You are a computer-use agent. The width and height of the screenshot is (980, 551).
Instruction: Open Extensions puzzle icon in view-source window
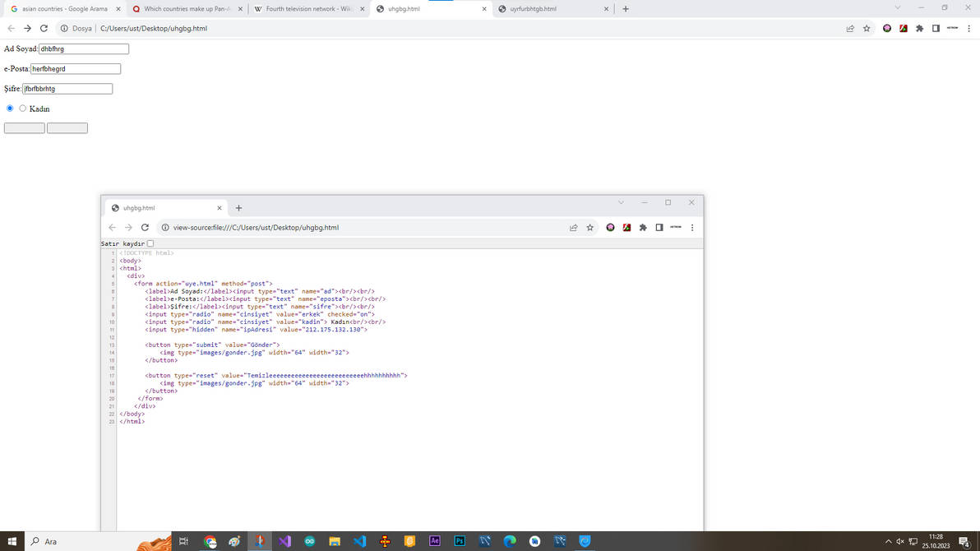click(x=643, y=228)
